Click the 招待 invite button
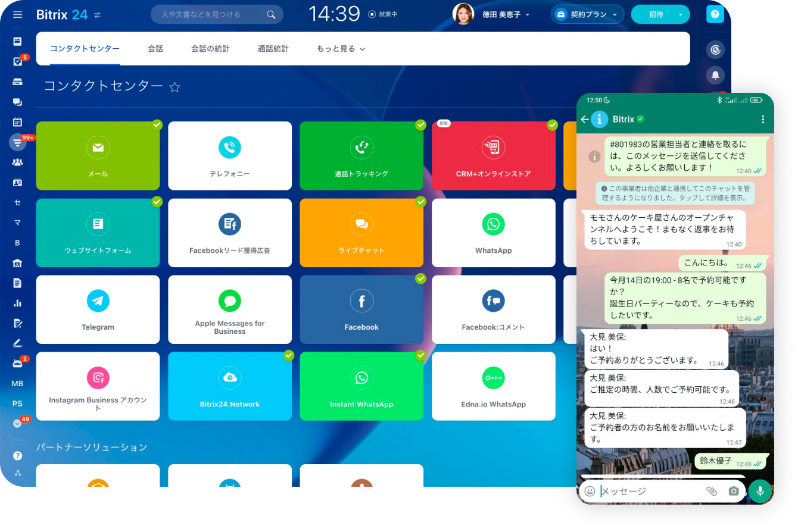798x532 pixels. pos(656,14)
